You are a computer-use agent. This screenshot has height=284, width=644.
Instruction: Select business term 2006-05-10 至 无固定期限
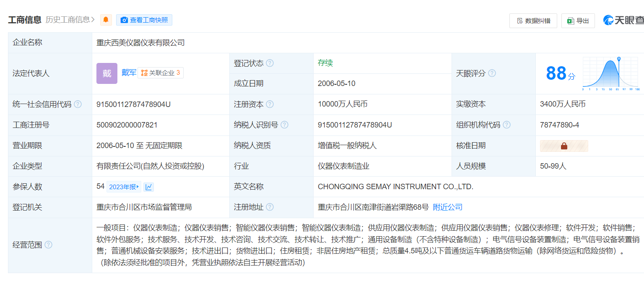139,146
